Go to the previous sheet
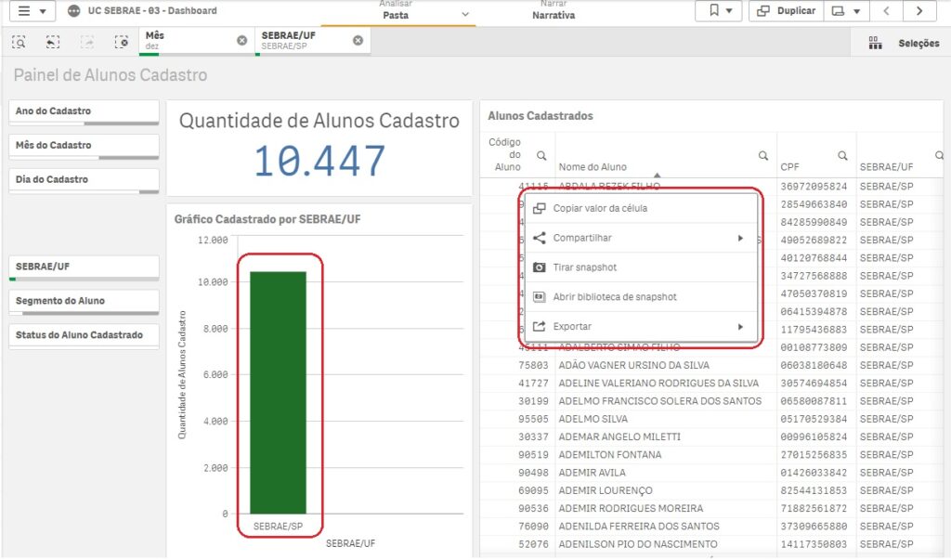The image size is (951, 560). tap(887, 11)
